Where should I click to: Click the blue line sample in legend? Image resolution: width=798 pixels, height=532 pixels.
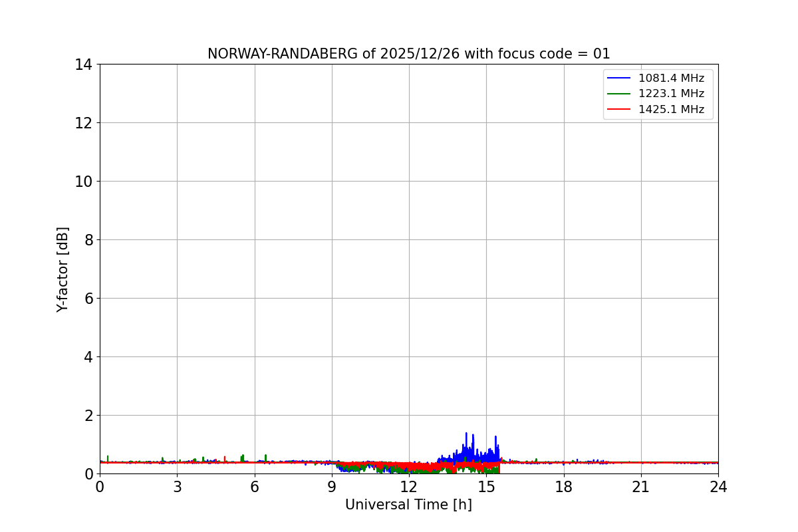[619, 78]
